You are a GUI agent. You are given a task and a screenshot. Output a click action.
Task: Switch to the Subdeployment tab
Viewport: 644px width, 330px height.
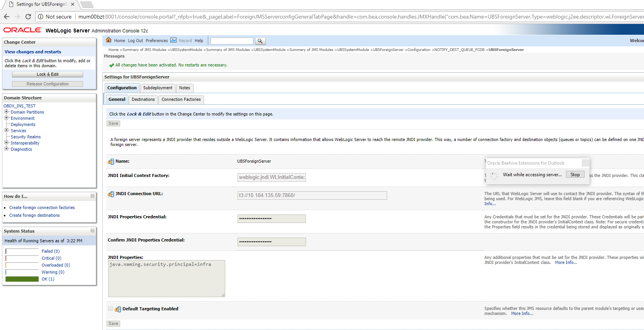158,88
